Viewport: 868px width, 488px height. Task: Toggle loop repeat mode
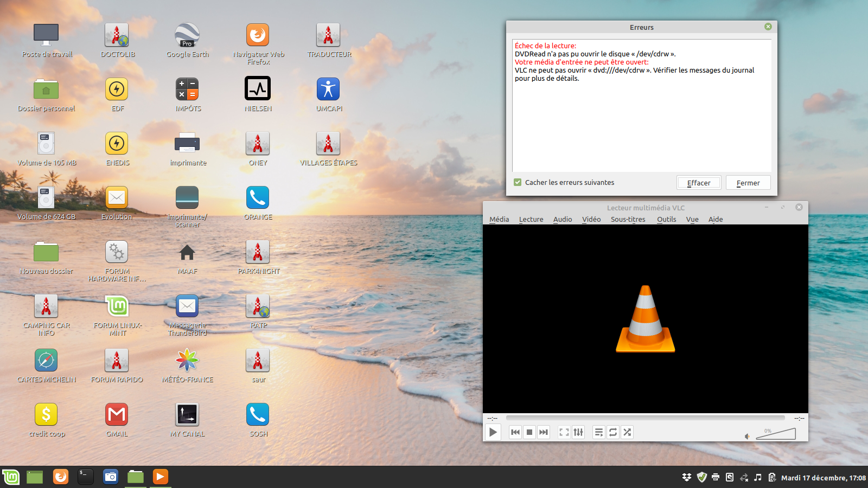(613, 432)
